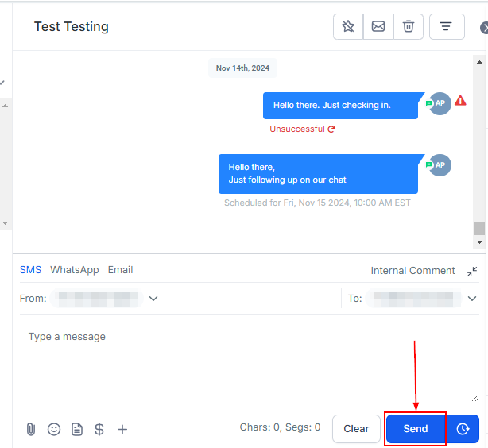The image size is (488, 448).
Task: Click the blurred To phone number
Action: pyautogui.click(x=413, y=299)
